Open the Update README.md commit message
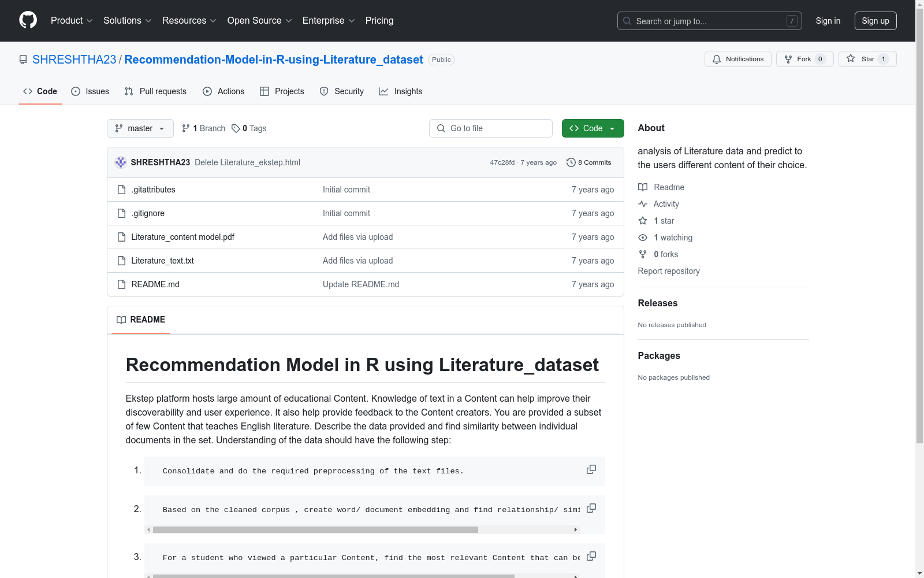The width and height of the screenshot is (924, 578). pos(361,284)
